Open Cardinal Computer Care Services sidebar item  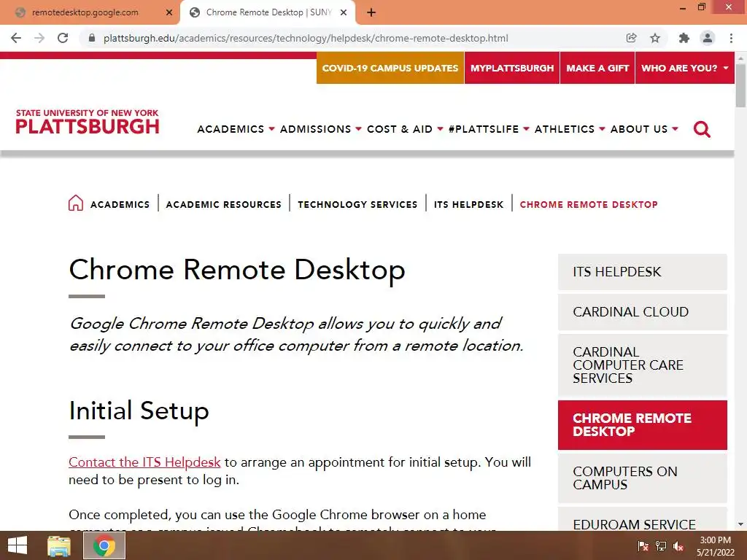[x=642, y=365]
